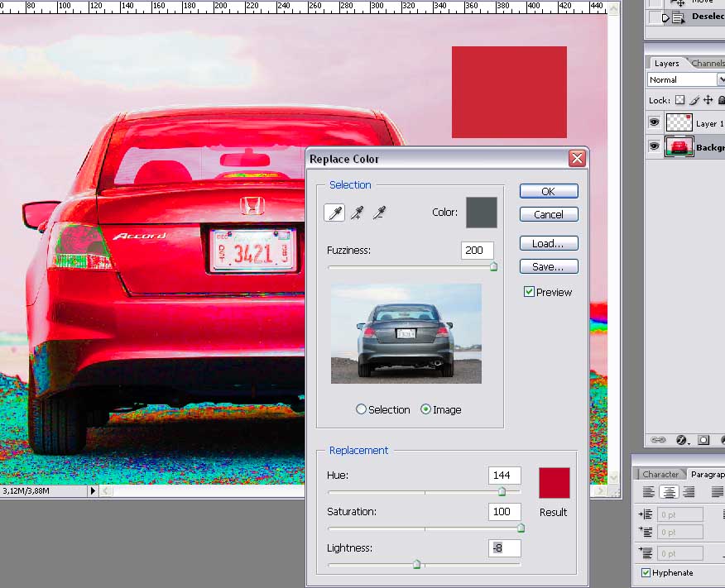Click the add space before paragraph icon
725x588 pixels.
point(645,553)
